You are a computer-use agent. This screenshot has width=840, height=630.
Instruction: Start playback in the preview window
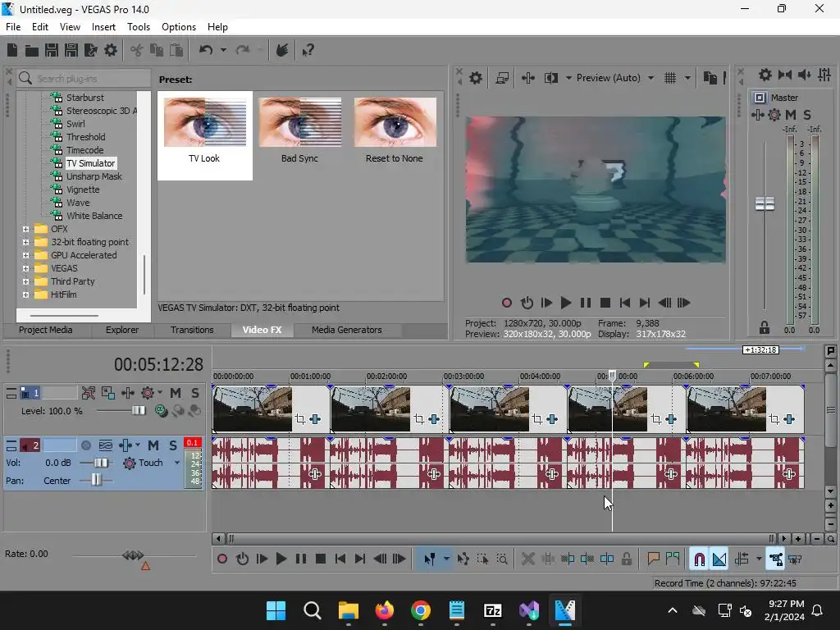(566, 304)
